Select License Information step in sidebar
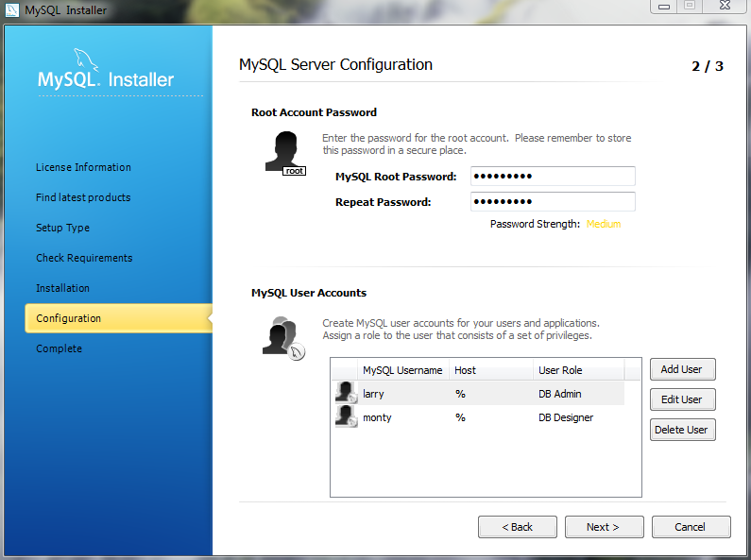The width and height of the screenshot is (751, 560). [x=83, y=167]
